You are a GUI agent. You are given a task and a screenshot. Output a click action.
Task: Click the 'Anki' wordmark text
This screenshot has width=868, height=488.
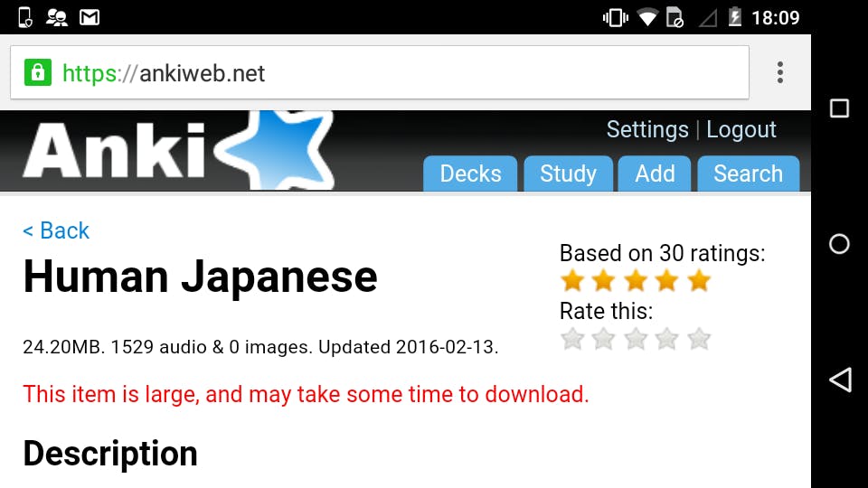tap(114, 150)
